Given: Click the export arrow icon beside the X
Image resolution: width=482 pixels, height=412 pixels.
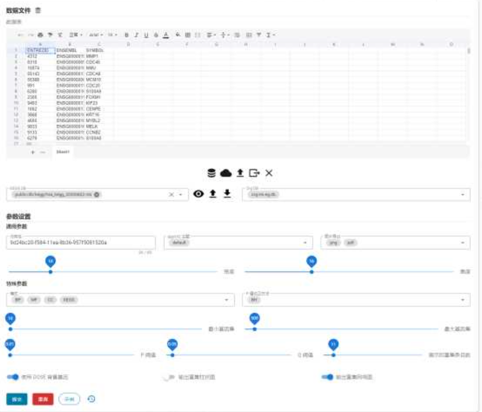Looking at the screenshot, I should 254,173.
